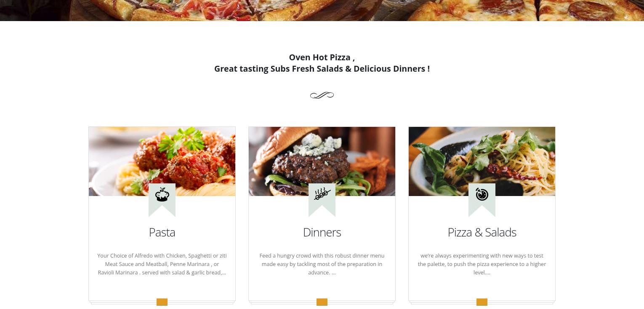Click the skewer grill icon under Dinners
The width and height of the screenshot is (644, 309).
pyautogui.click(x=322, y=194)
